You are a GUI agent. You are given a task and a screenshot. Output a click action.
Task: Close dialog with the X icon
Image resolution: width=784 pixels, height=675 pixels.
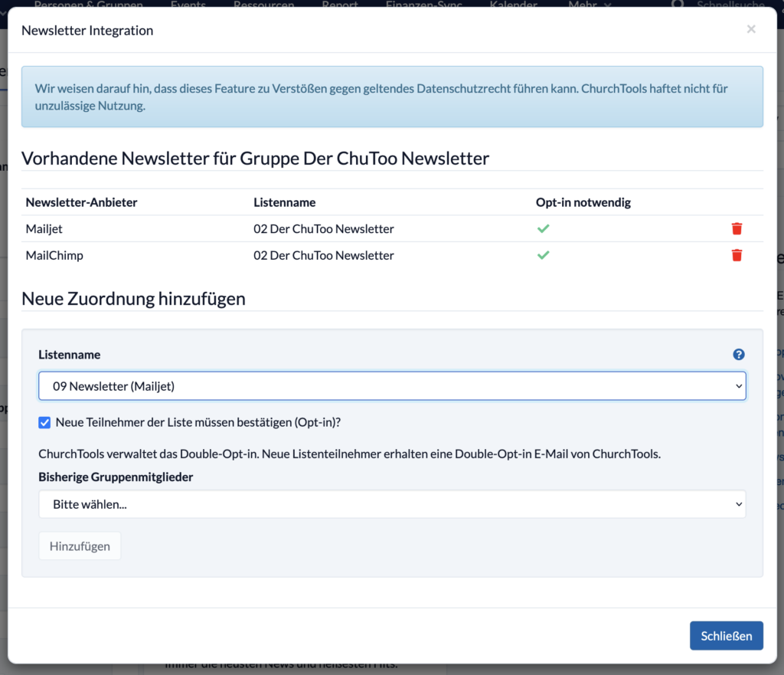(751, 29)
